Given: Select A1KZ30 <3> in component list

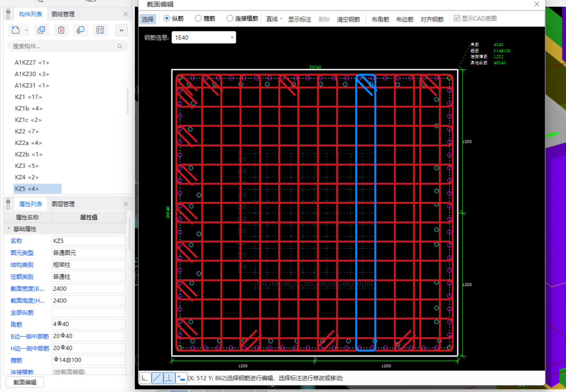Looking at the screenshot, I should (32, 74).
